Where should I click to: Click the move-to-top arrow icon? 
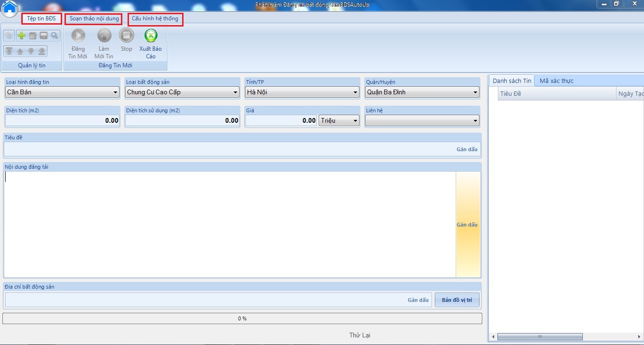tap(9, 51)
